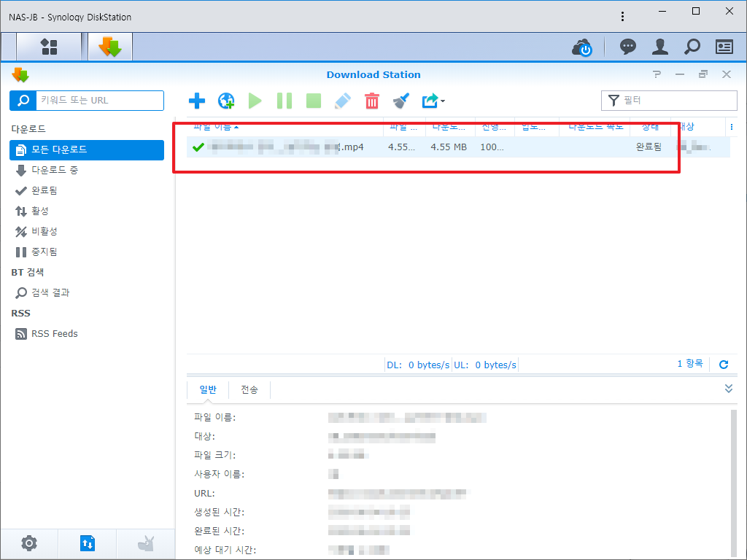The height and width of the screenshot is (560, 747).
Task: Click the 완료된 시간: label in details
Action: click(x=219, y=531)
